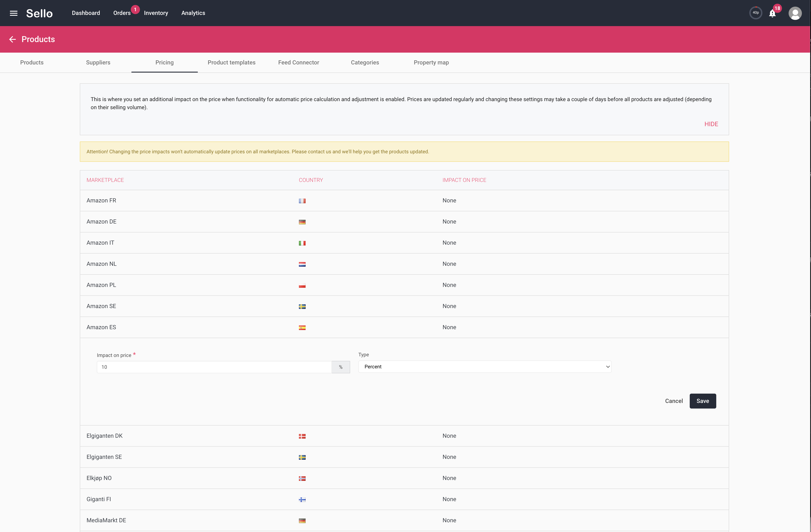Open Orders in top navigation
The height and width of the screenshot is (532, 811).
pos(122,13)
